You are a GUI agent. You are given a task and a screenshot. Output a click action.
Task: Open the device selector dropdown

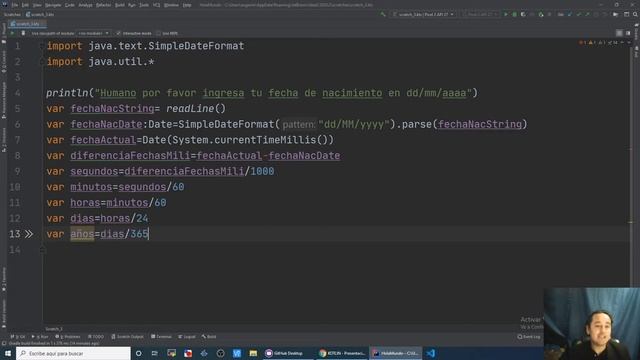coord(480,14)
